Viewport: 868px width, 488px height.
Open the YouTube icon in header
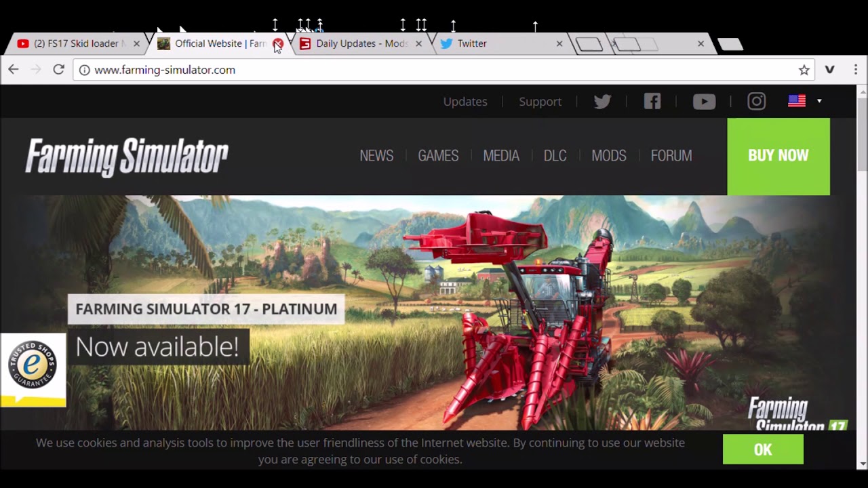704,102
